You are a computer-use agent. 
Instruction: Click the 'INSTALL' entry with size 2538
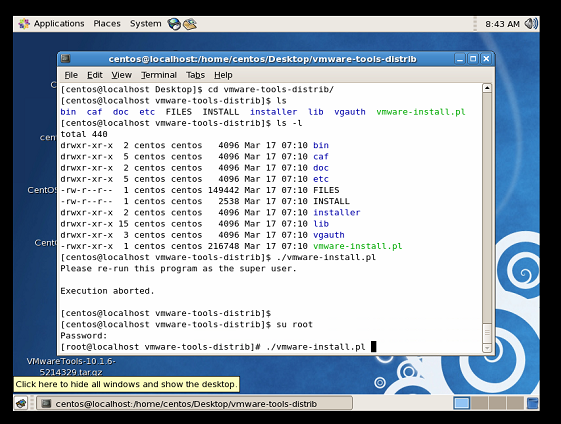coord(331,201)
